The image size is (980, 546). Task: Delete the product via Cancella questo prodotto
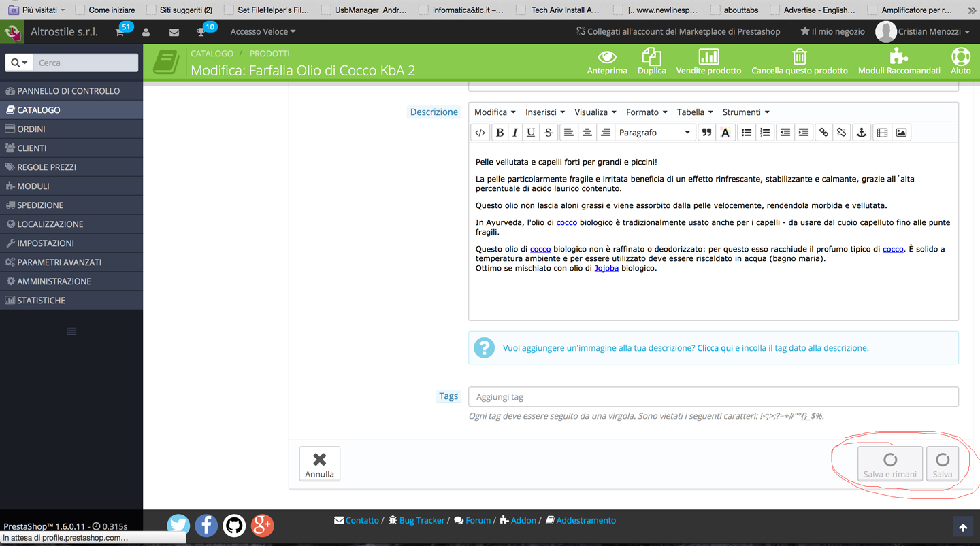click(800, 62)
